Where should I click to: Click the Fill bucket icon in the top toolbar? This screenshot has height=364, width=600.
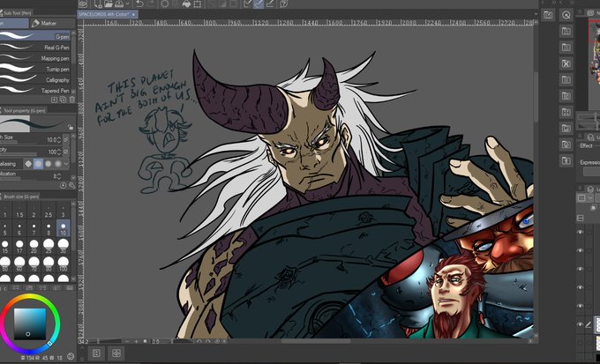click(186, 4)
